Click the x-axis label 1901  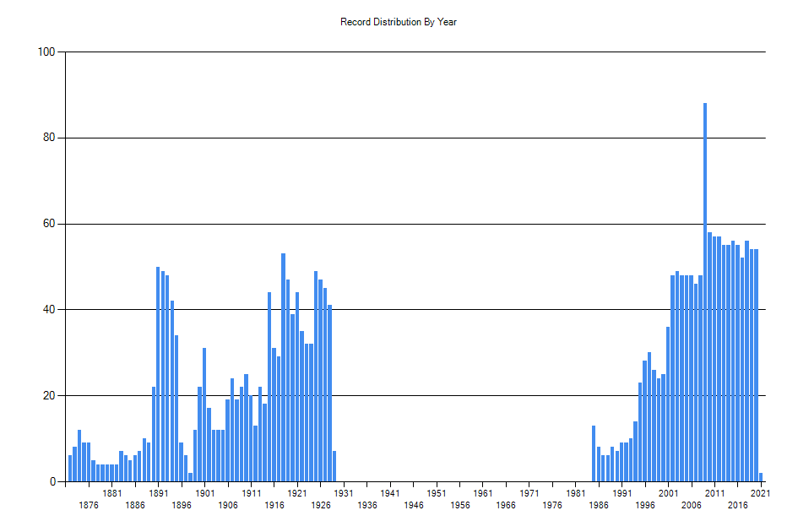[x=204, y=493]
